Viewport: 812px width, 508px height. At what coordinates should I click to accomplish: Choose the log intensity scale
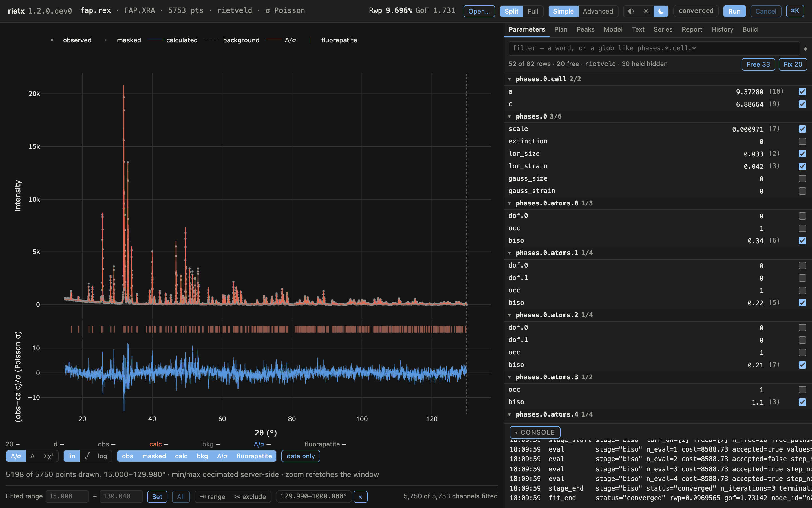tap(102, 456)
